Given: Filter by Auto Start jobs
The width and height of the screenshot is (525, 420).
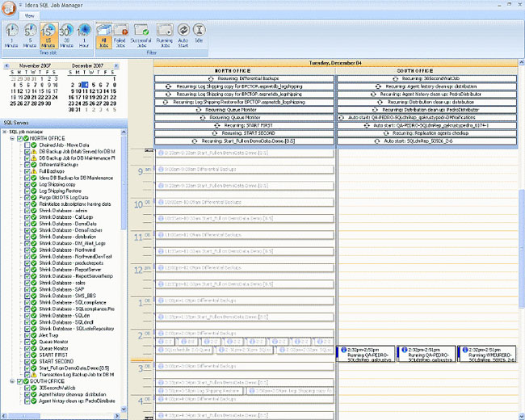Looking at the screenshot, I should tap(183, 36).
